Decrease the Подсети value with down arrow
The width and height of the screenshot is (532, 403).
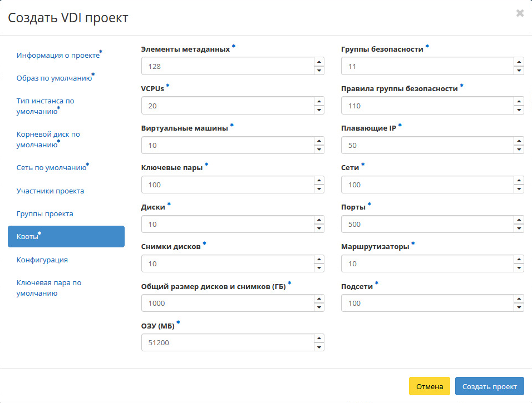click(519, 307)
